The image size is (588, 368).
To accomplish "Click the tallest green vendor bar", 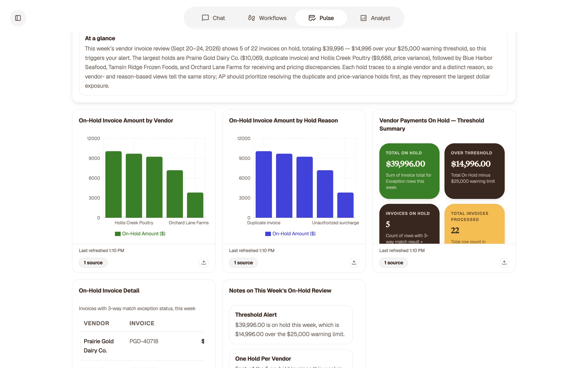I will [114, 184].
